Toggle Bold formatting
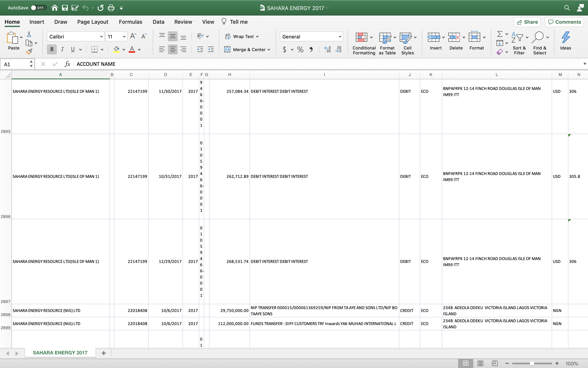588x368 pixels. (52, 49)
